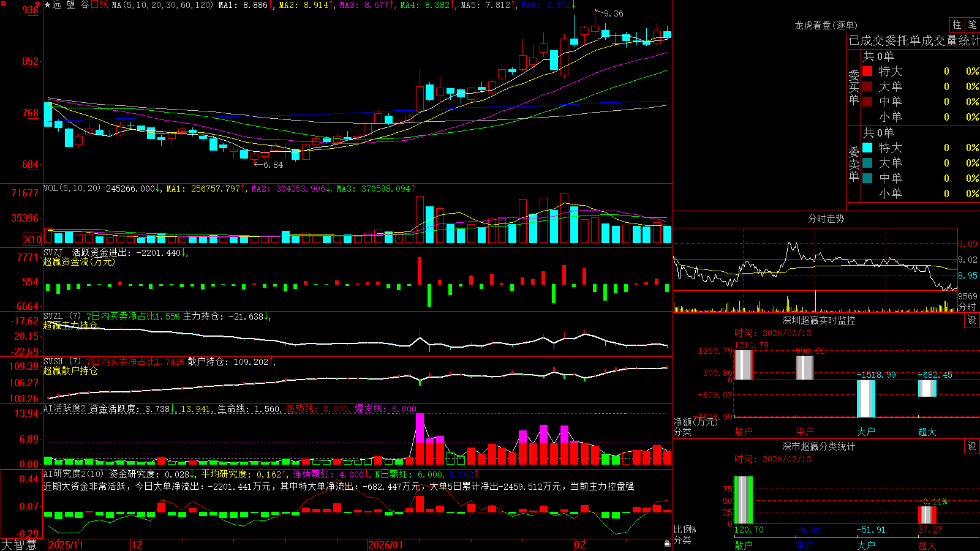Click the 日线 period label
Screen dimensions: 980x551
[99, 5]
